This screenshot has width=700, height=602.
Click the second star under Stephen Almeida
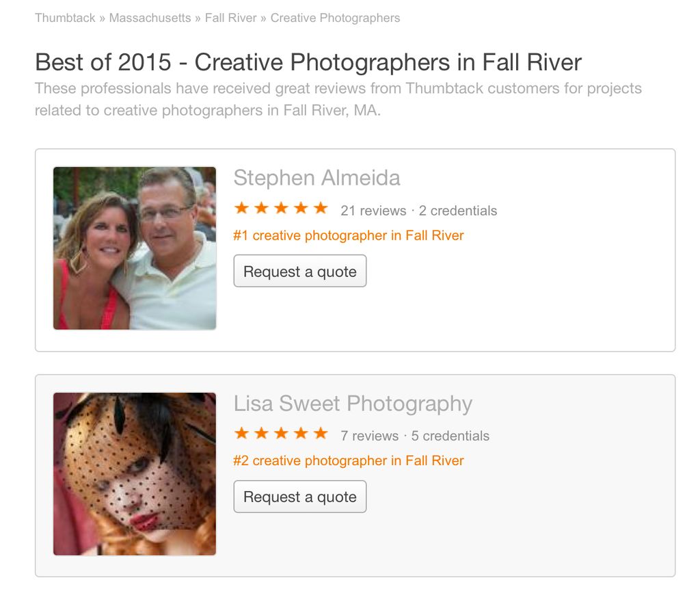260,207
